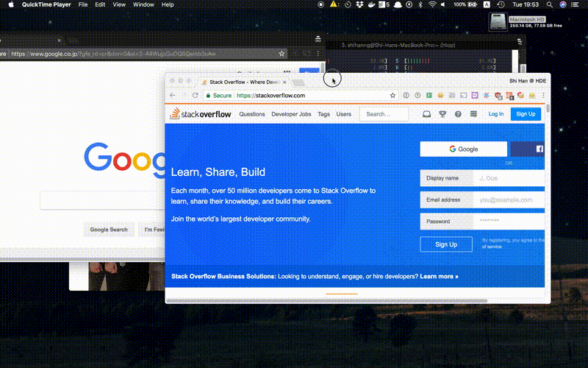The height and width of the screenshot is (368, 588).
Task: Open Spotlight search in the menu bar
Action: tap(549, 4)
